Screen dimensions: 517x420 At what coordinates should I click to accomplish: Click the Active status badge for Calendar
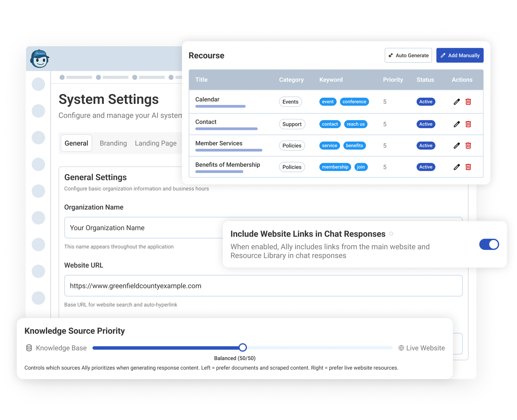click(x=426, y=102)
